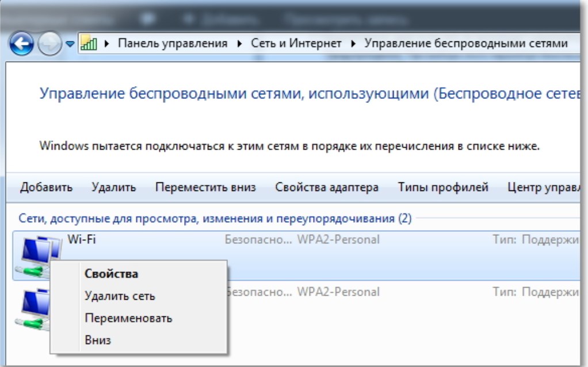The height and width of the screenshot is (367, 588).
Task: Choose Переместить вниз in the toolbar
Action: [x=205, y=187]
